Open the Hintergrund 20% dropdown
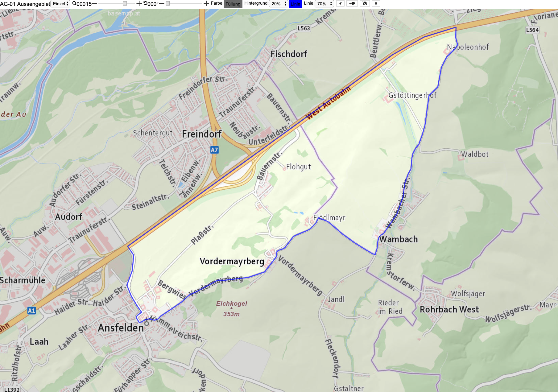558x392 pixels. [279, 4]
